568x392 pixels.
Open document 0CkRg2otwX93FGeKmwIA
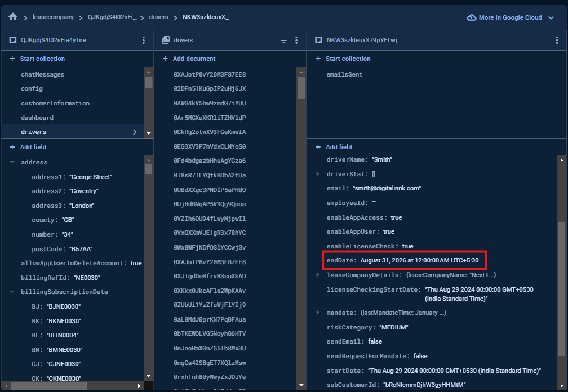tap(210, 132)
